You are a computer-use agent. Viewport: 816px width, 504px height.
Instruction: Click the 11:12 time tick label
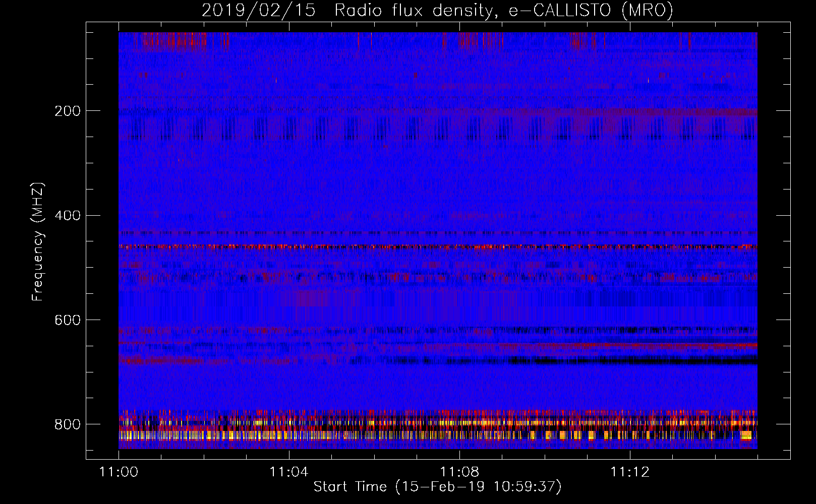click(630, 472)
